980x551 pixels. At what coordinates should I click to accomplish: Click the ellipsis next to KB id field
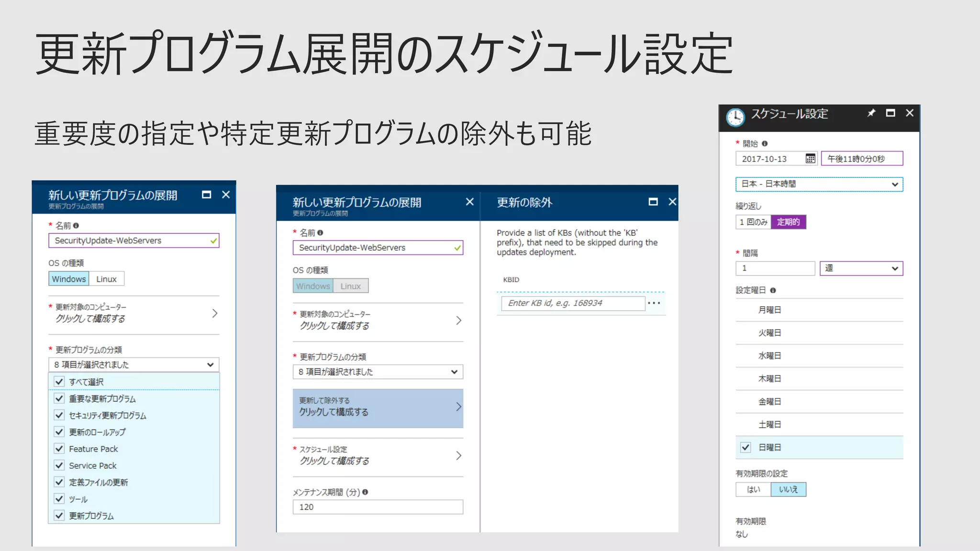654,303
